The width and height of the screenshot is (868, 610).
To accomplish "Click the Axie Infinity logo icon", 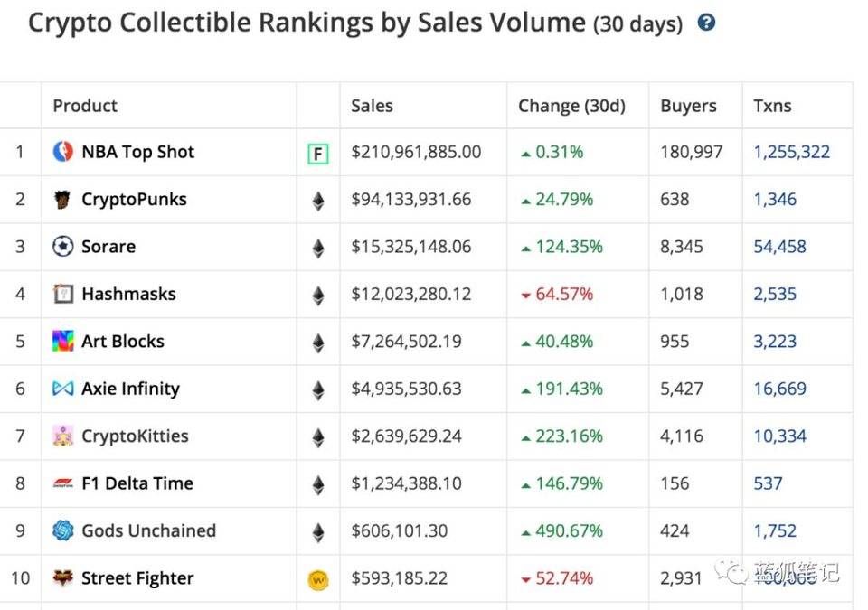I will pyautogui.click(x=62, y=389).
